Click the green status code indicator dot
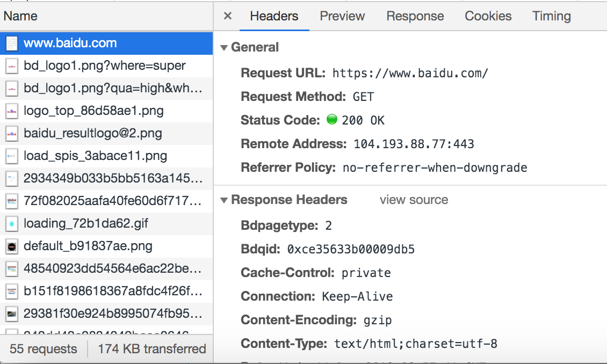The image size is (607, 364). 332,120
